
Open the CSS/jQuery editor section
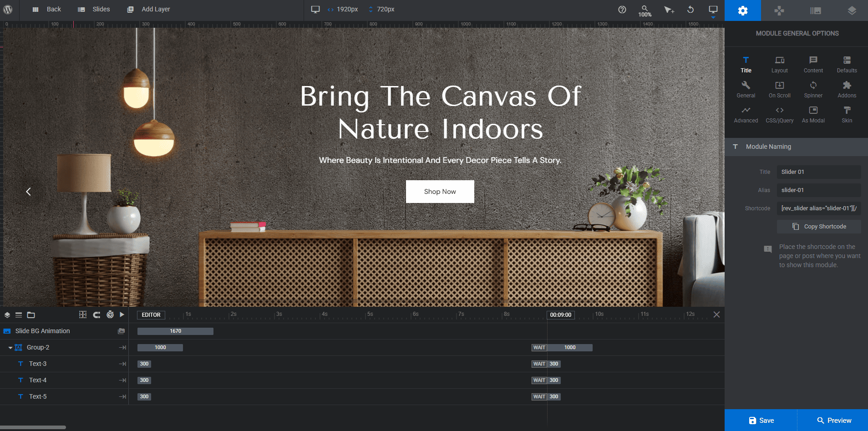[779, 115]
